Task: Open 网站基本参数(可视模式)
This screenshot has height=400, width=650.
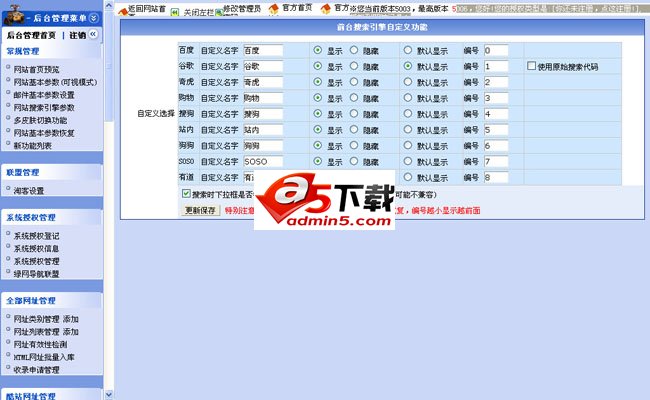Action: click(55, 82)
